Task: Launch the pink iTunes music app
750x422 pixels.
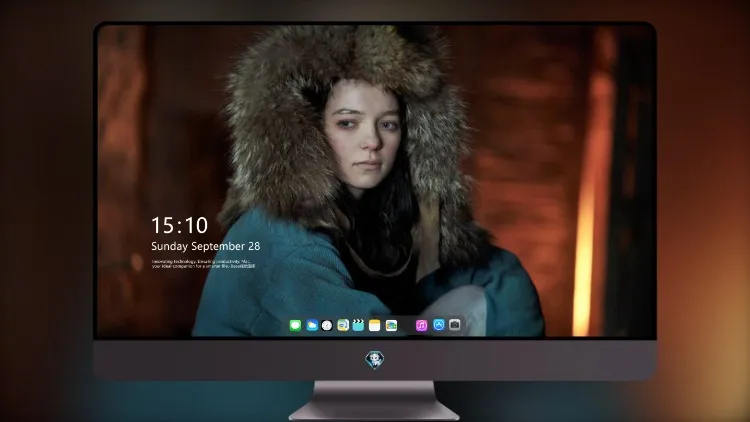Action: [x=421, y=325]
